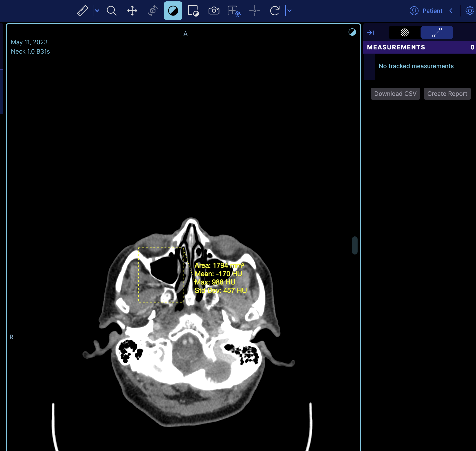Click the viewport slice scrollbar handle
This screenshot has height=451, width=476.
click(x=355, y=245)
